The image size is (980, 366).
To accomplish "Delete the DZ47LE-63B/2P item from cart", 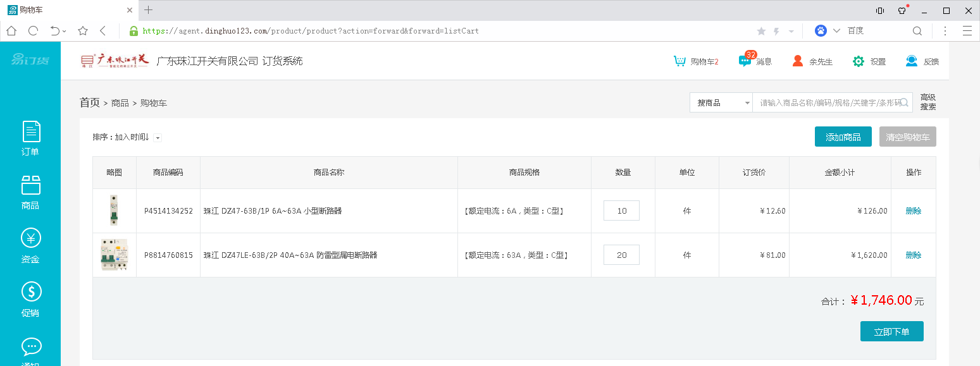I will 913,255.
